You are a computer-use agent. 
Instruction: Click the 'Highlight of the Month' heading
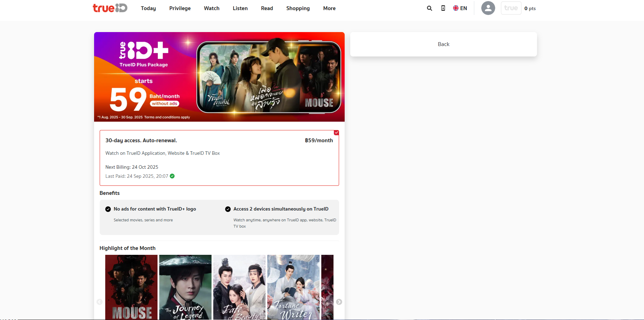128,248
